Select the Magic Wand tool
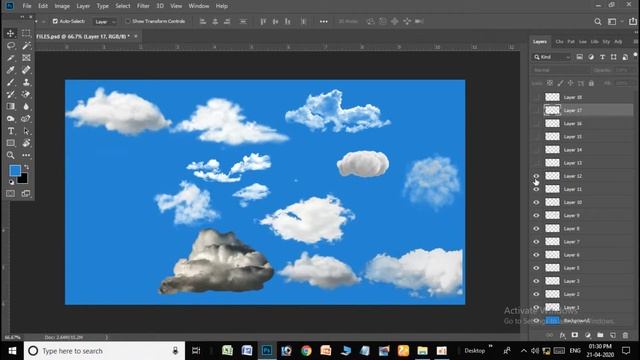Screen dimensions: 640x360 pyautogui.click(x=26, y=45)
